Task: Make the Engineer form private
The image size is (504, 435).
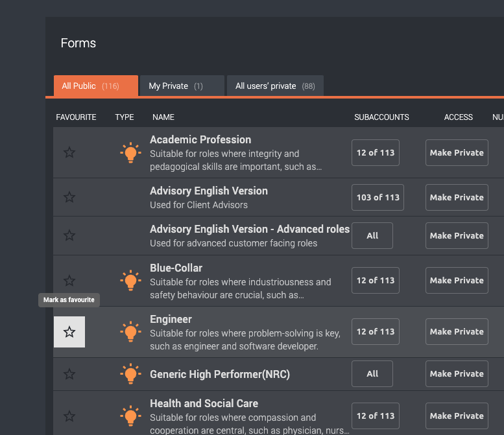Action: pyautogui.click(x=457, y=332)
